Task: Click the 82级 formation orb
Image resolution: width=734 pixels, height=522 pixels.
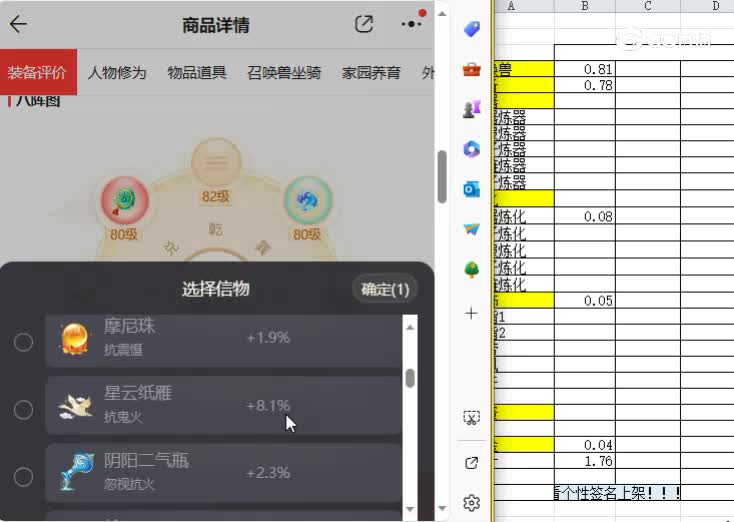Action: point(216,162)
